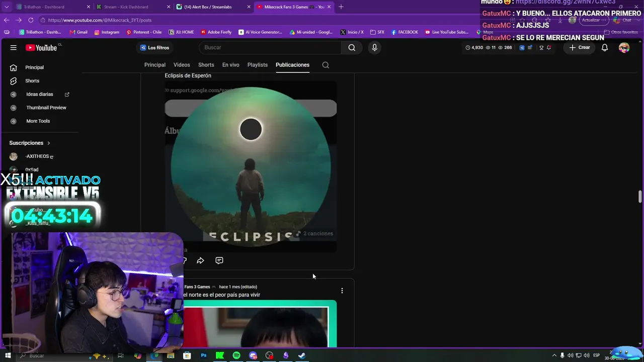Open Los filtros extension button
Viewport: 644px width, 362px height.
tap(155, 48)
